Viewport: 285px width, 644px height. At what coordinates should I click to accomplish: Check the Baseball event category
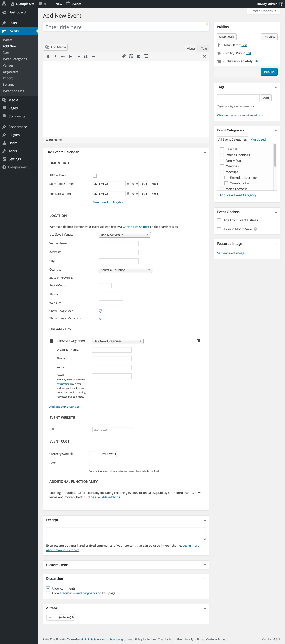[x=222, y=149]
